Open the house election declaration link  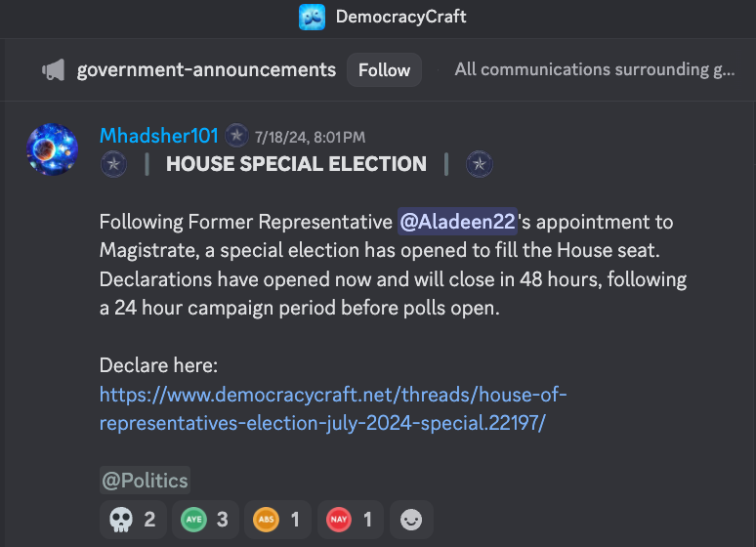click(x=333, y=409)
